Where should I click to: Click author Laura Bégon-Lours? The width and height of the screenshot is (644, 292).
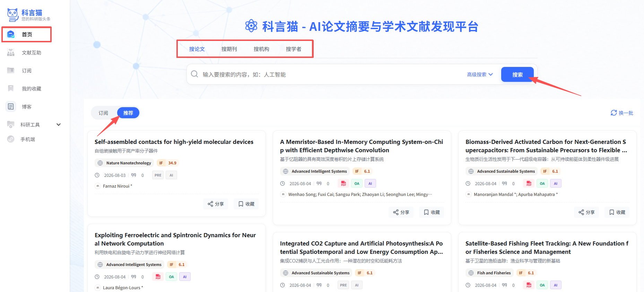123,288
